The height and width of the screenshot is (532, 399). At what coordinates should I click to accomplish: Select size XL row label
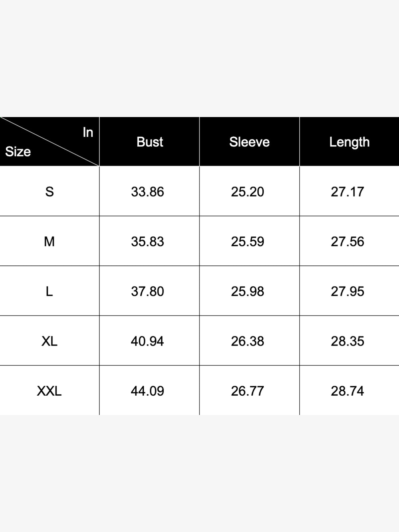coord(49,341)
